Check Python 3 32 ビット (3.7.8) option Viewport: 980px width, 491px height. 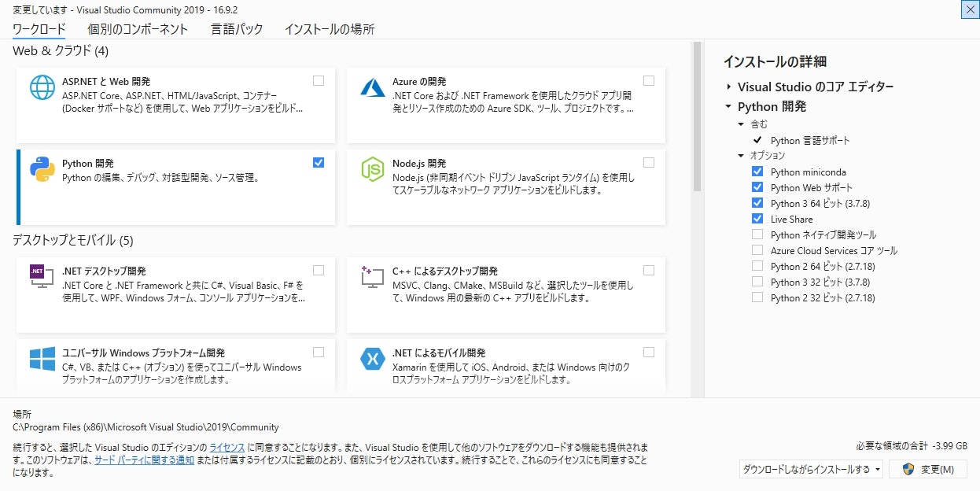(x=757, y=282)
